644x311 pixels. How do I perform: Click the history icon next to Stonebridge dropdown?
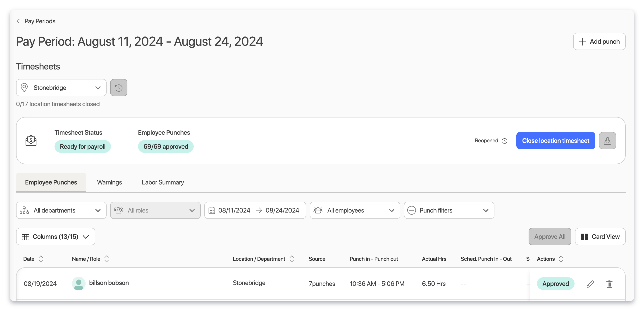(119, 88)
